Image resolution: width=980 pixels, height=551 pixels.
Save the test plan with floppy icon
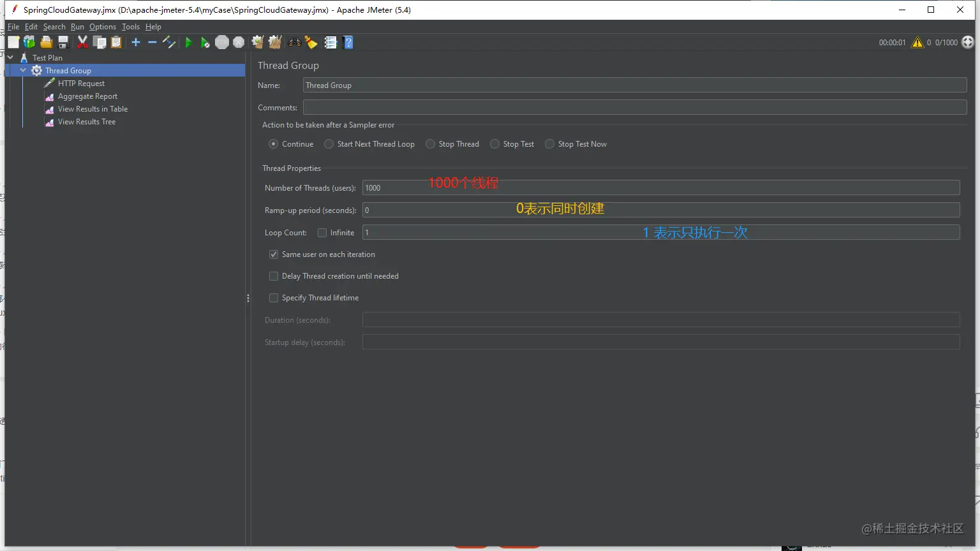(x=63, y=42)
